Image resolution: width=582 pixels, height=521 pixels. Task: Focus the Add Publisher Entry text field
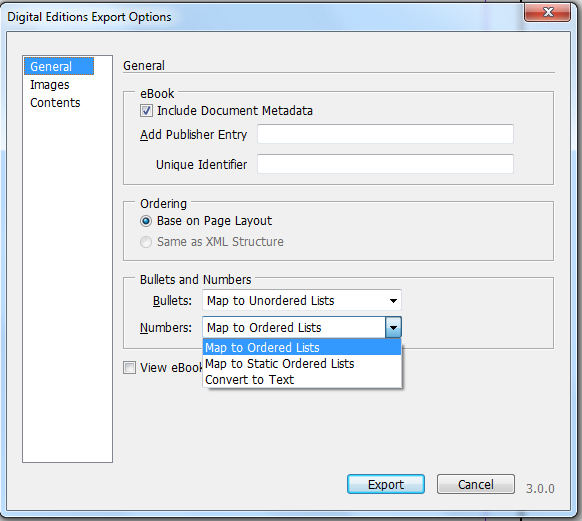pos(385,134)
